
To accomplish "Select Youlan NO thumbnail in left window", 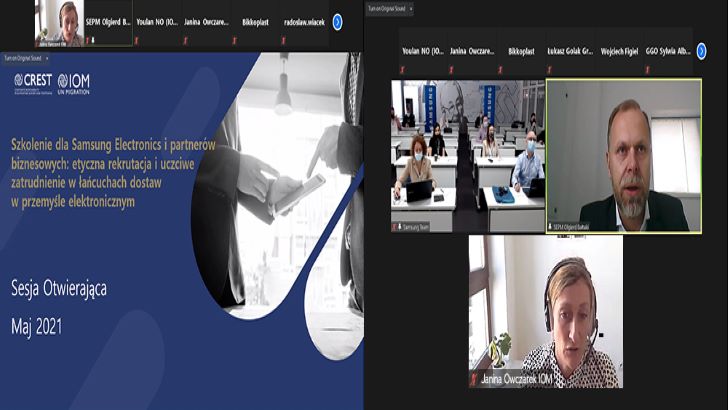I will point(157,23).
